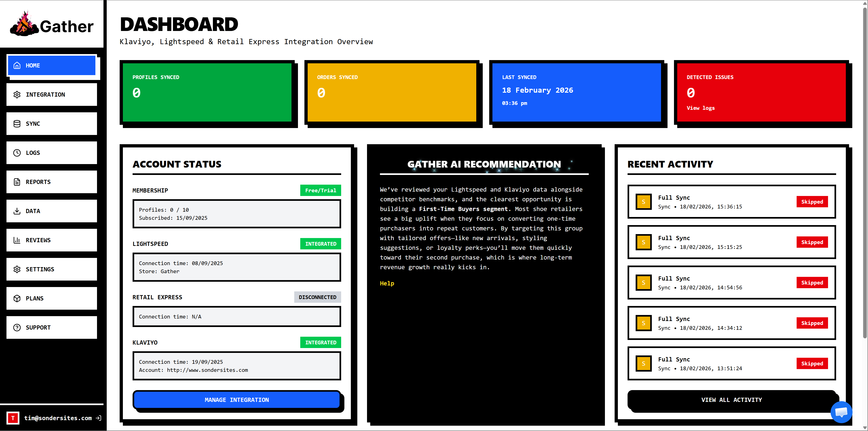Click the Support question mark icon

click(17, 327)
